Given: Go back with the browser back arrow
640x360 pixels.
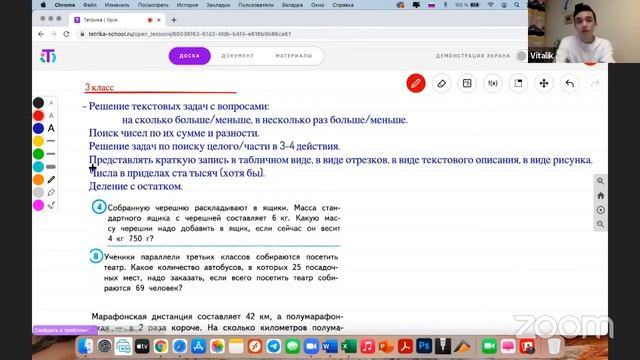Looking at the screenshot, I should click(x=41, y=34).
